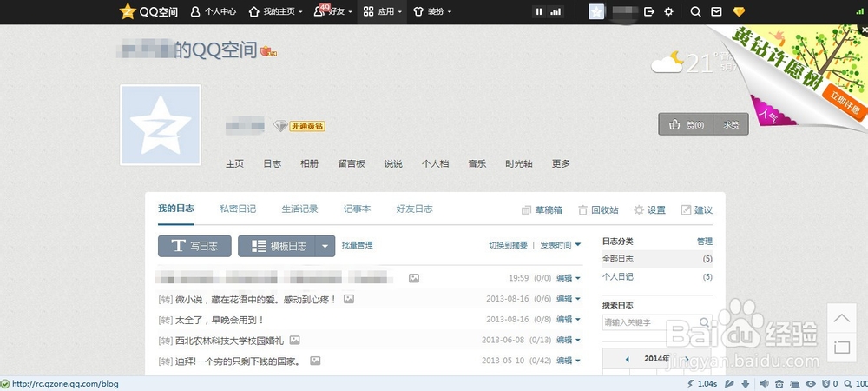
Task: Open 个人中心 in the top bar
Action: 214,11
